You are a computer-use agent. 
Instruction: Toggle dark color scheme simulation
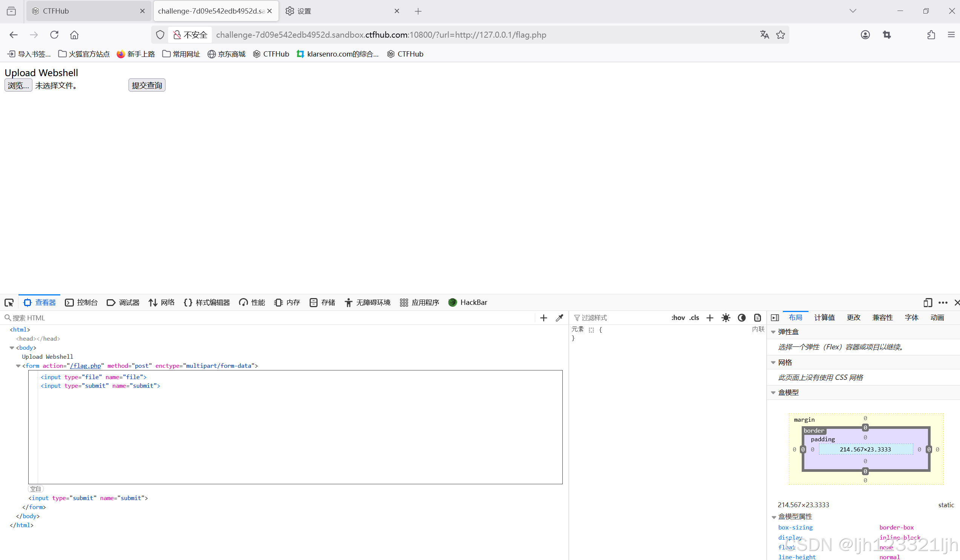click(741, 318)
